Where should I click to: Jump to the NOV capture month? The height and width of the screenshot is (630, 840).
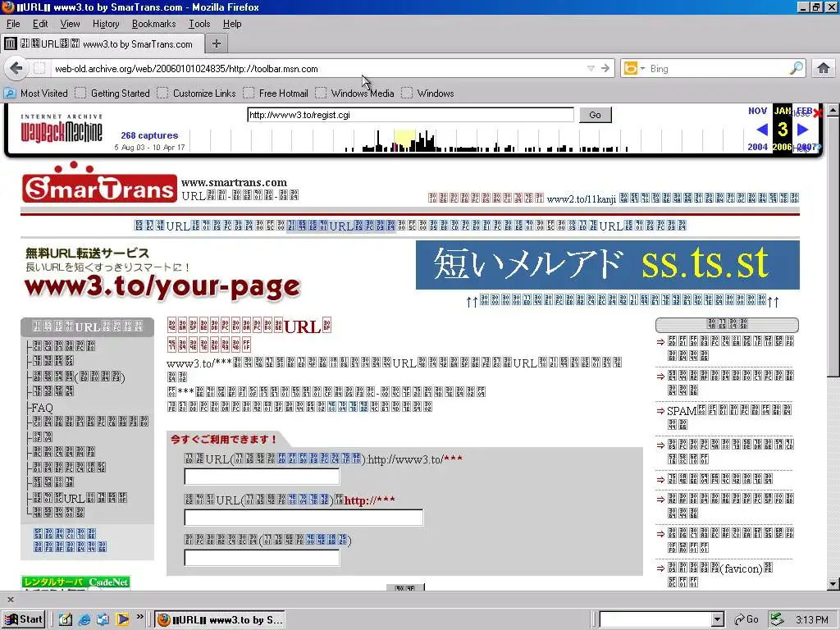coord(757,111)
